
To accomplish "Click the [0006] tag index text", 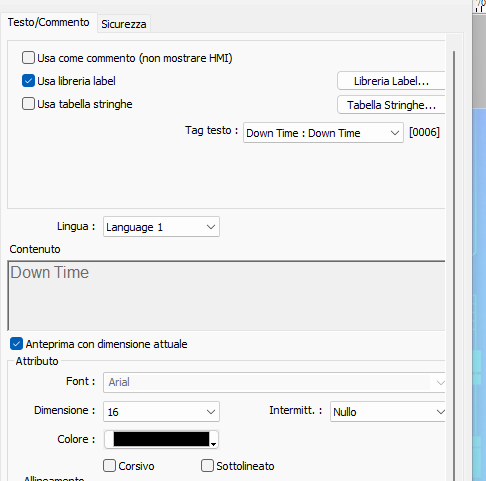I will [x=424, y=132].
